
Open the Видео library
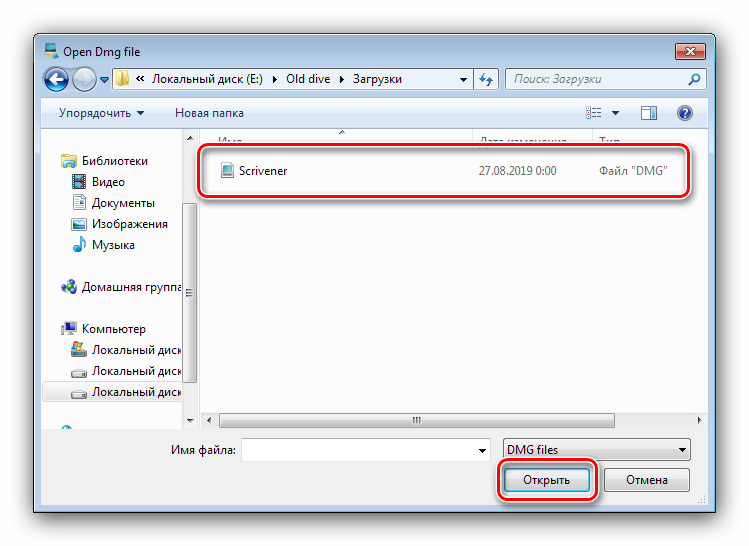pyautogui.click(x=108, y=182)
